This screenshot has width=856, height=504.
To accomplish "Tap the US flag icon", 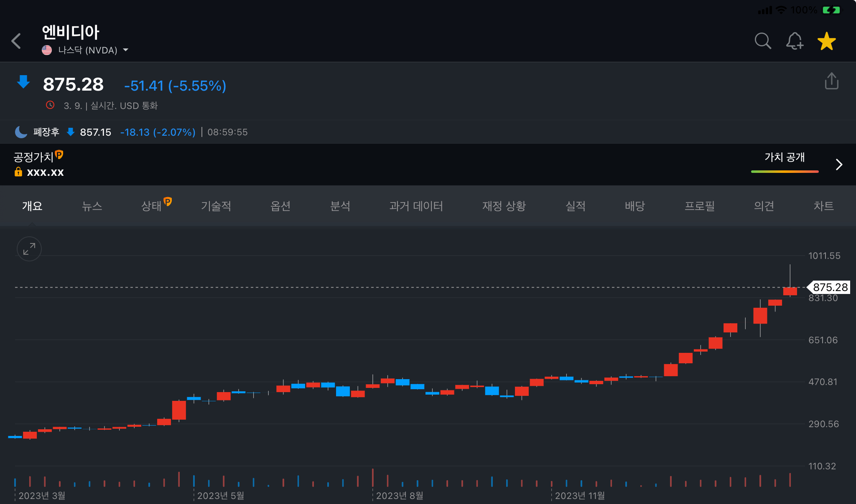I will 47,50.
